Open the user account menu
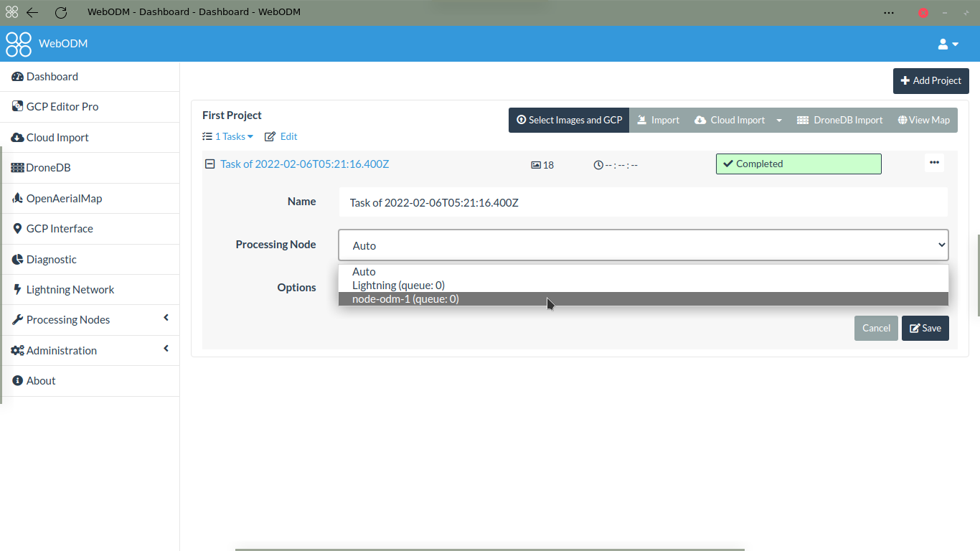The height and width of the screenshot is (551, 980). pyautogui.click(x=946, y=44)
